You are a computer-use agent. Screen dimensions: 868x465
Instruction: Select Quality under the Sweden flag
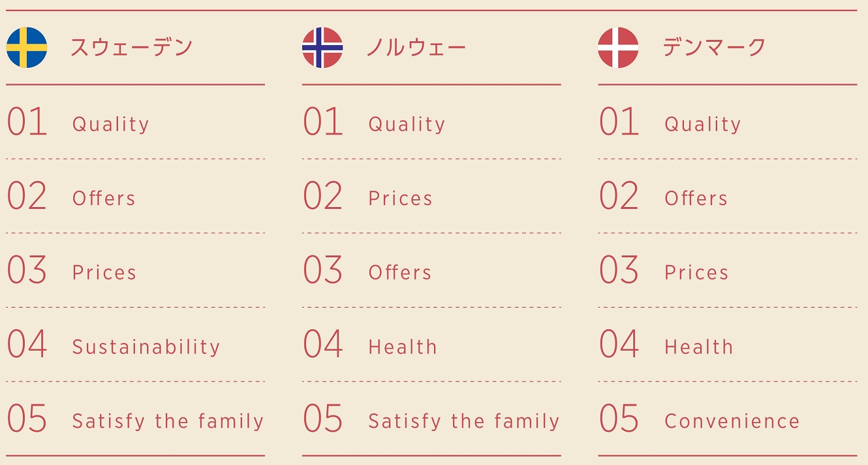click(111, 124)
